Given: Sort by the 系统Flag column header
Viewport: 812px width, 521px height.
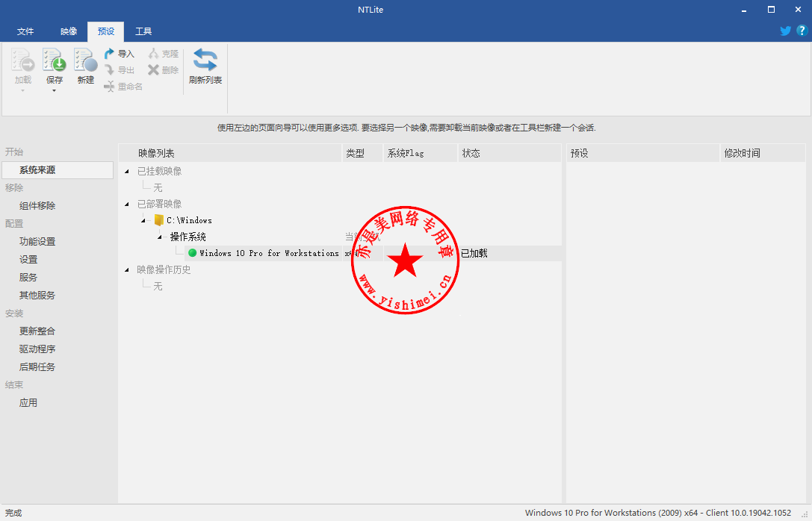Looking at the screenshot, I should [x=421, y=153].
